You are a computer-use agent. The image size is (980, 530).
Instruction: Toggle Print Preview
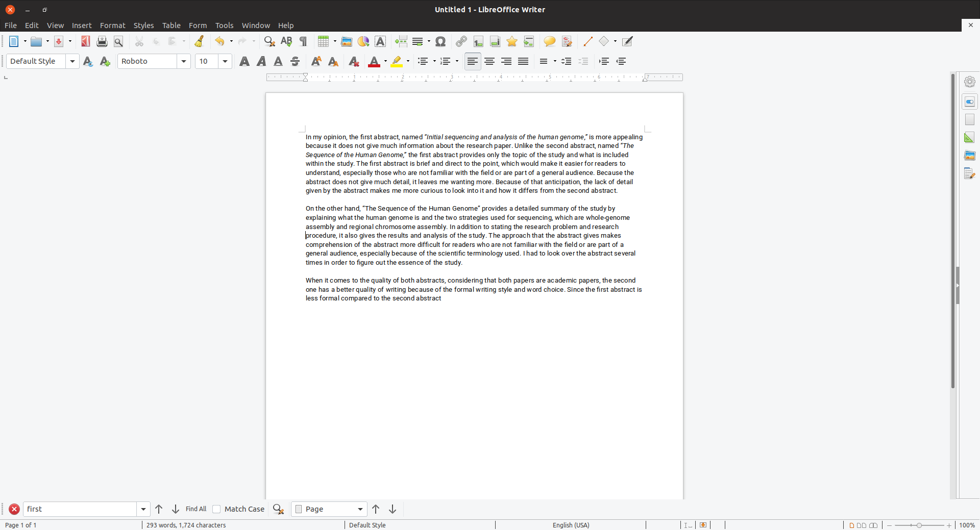[118, 42]
